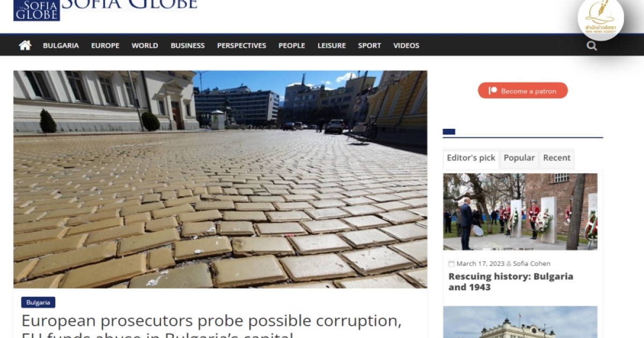The height and width of the screenshot is (338, 644).
Task: Open the search magnifier icon
Action: [591, 46]
